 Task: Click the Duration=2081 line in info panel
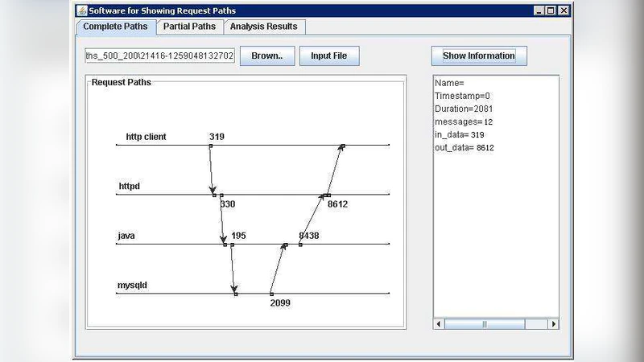pos(463,109)
